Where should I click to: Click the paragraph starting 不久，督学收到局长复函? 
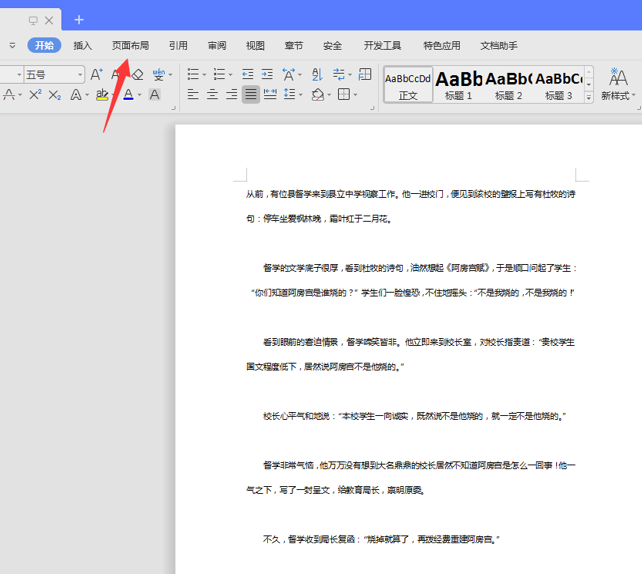coord(381,539)
